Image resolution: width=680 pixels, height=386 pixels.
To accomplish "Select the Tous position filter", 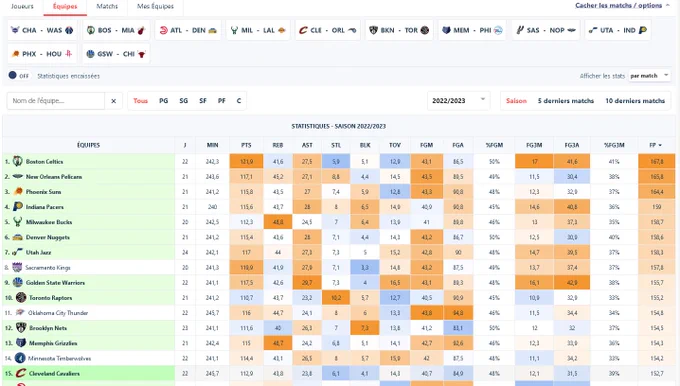I will (x=141, y=101).
